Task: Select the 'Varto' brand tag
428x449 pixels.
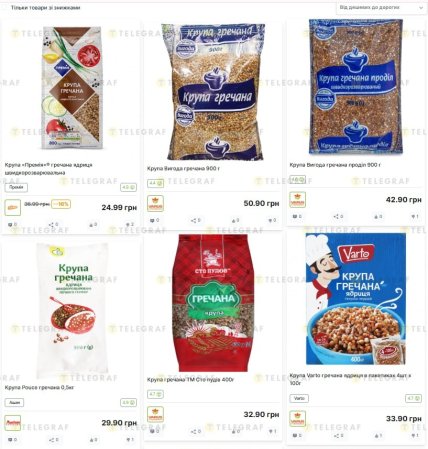Action: (299, 398)
